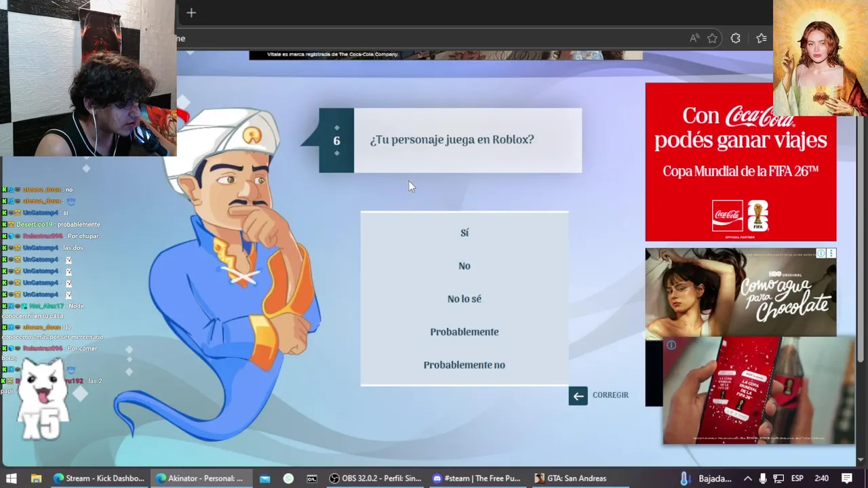The image size is (868, 488).
Task: Click the weather thermometer taskbar widget
Action: pos(706,478)
